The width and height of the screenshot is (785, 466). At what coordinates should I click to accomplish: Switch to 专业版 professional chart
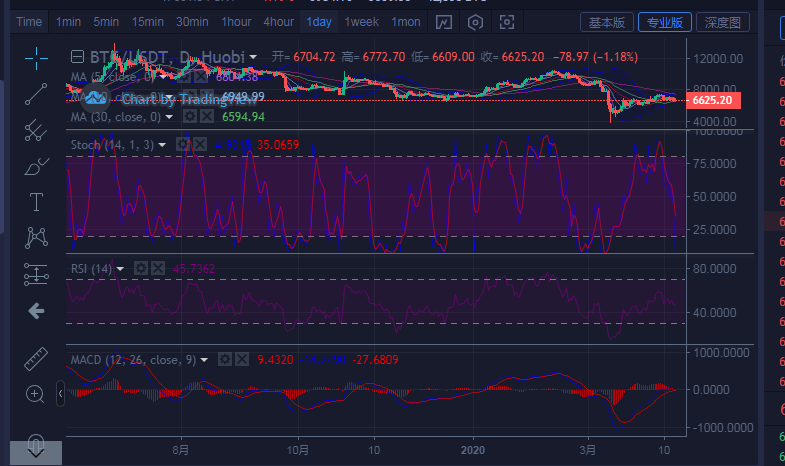click(665, 23)
